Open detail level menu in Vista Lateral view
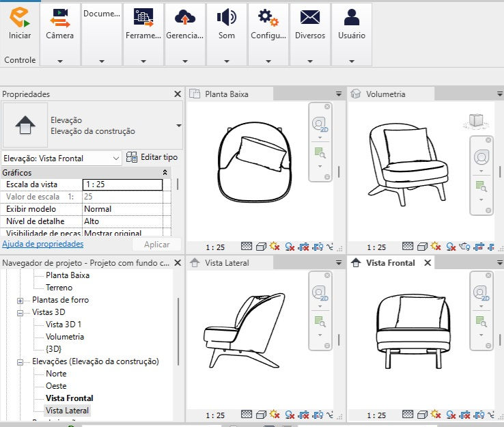 click(x=247, y=414)
